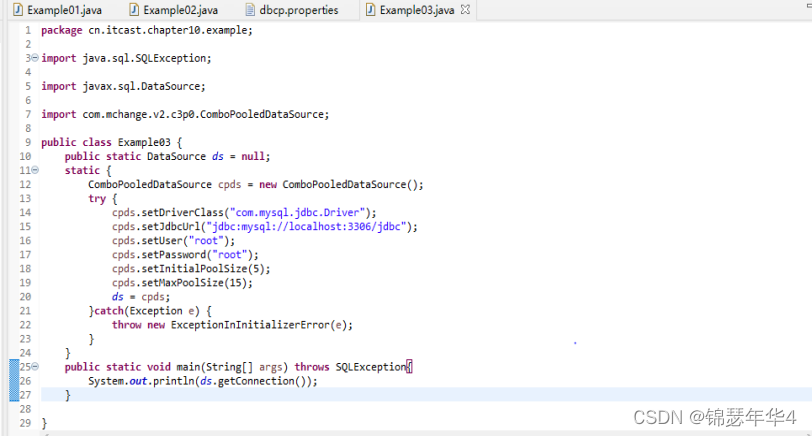
Task: Click the 'public static void main' method signature
Action: pos(238,367)
